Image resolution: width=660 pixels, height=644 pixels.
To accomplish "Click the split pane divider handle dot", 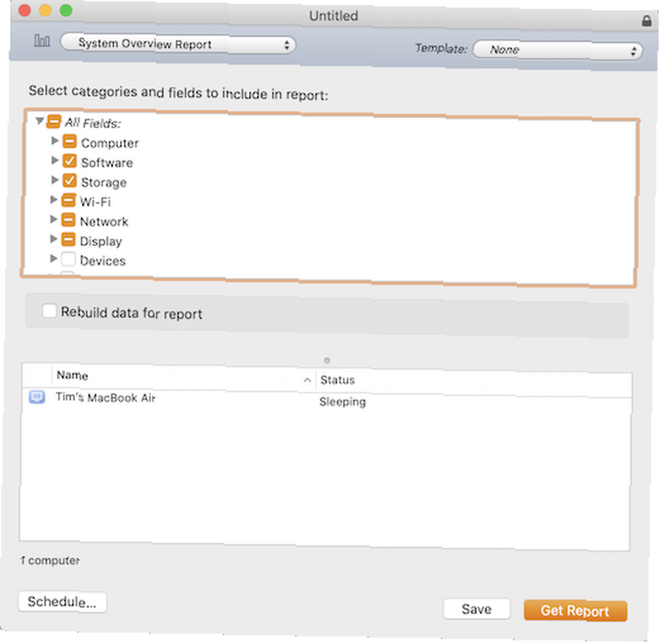I will (327, 360).
